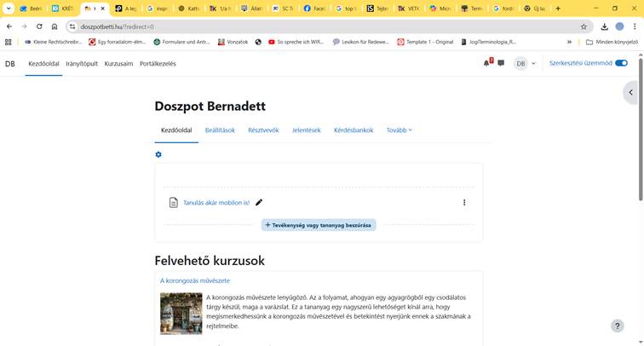Expand the Tovább dropdown
644x346 pixels.
pyautogui.click(x=399, y=130)
